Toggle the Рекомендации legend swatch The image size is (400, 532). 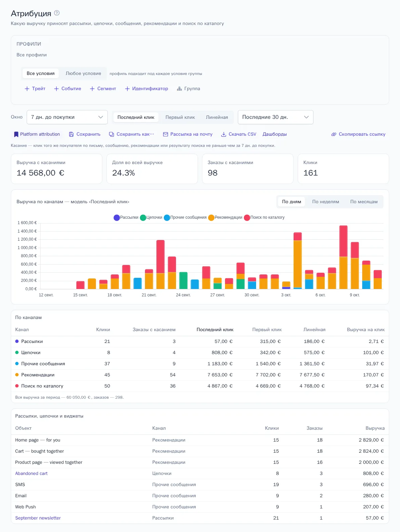[x=211, y=218]
